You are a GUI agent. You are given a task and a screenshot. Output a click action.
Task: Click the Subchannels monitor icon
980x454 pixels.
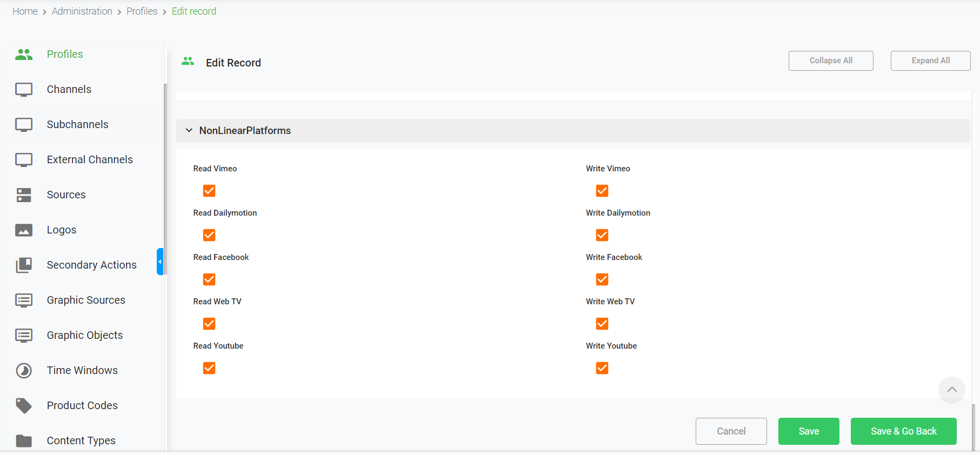click(24, 124)
